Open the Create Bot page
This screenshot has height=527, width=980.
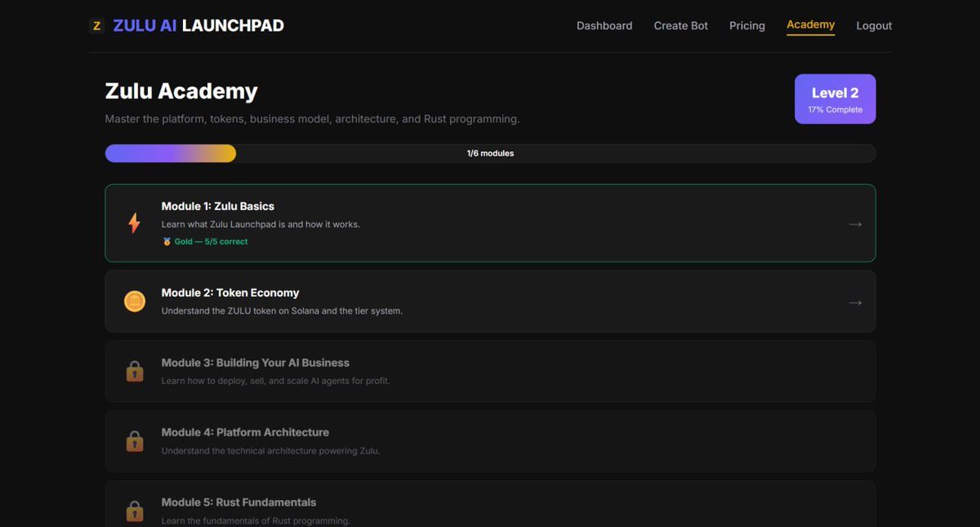pos(681,25)
